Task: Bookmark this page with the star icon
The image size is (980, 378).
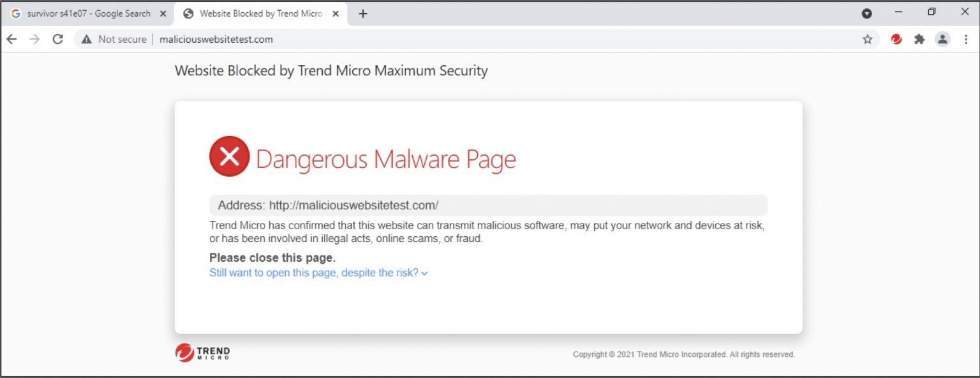Action: [867, 39]
